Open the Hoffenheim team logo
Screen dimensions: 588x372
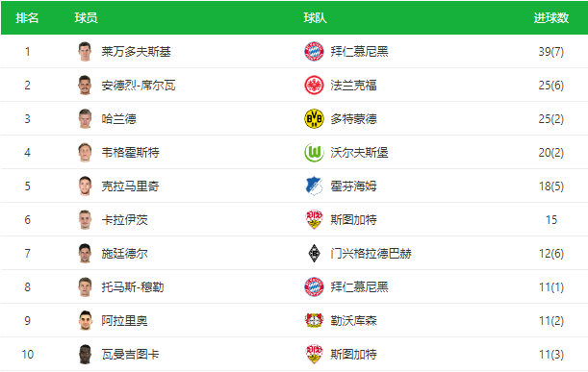[314, 186]
